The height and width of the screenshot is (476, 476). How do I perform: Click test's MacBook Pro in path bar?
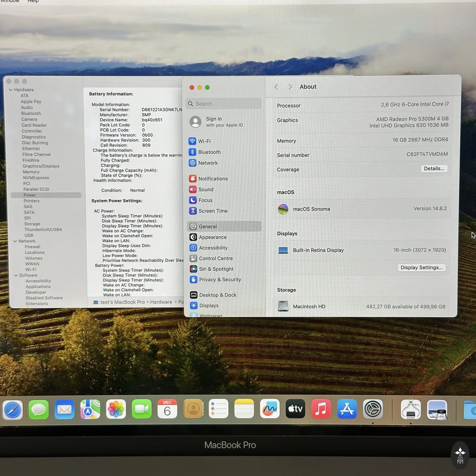coord(119,302)
